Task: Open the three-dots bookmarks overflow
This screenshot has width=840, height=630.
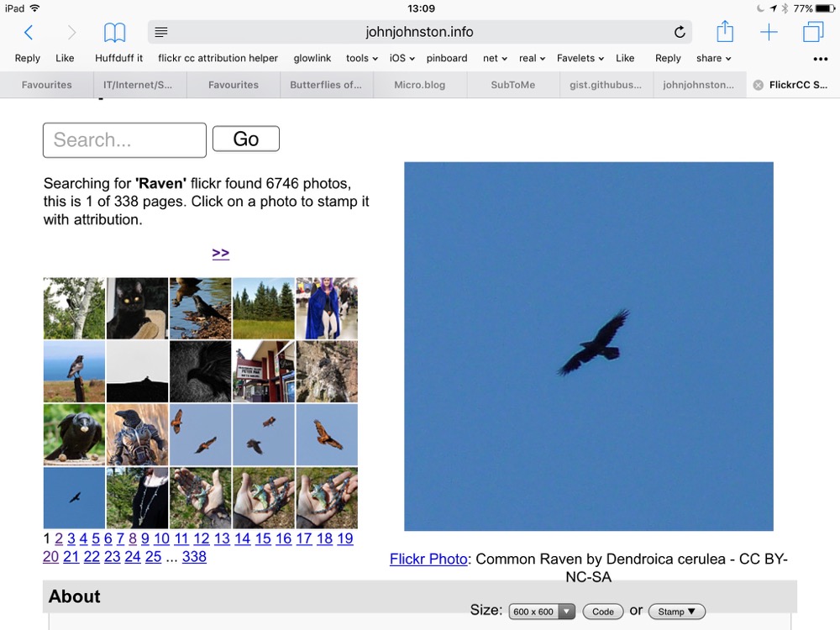Action: [820, 59]
